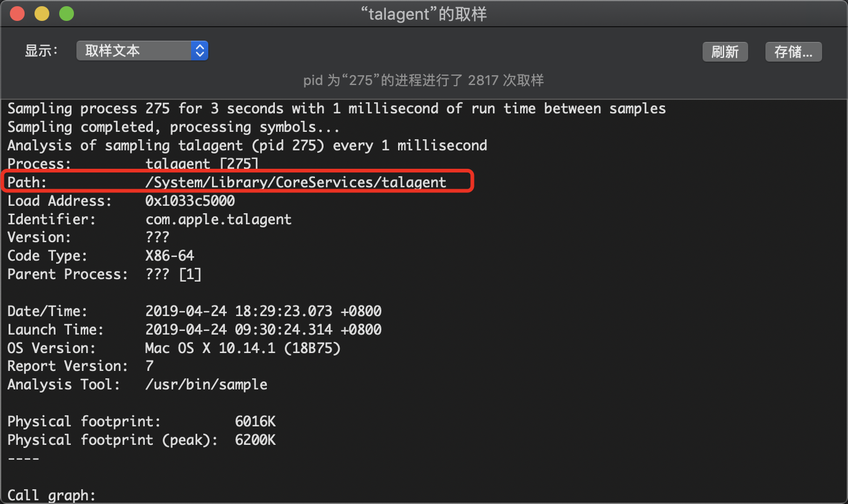The height and width of the screenshot is (504, 848).
Task: Click the Physical footprint 6016K line
Action: coord(141,421)
